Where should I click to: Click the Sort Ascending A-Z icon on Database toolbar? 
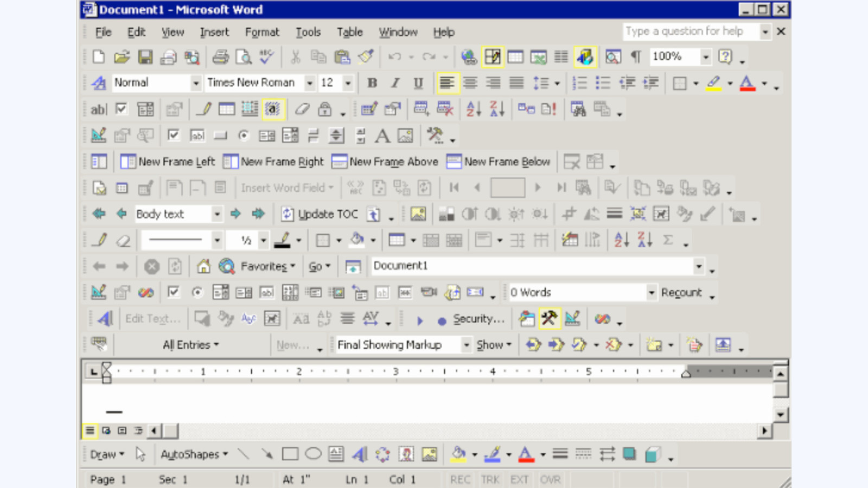pyautogui.click(x=474, y=109)
